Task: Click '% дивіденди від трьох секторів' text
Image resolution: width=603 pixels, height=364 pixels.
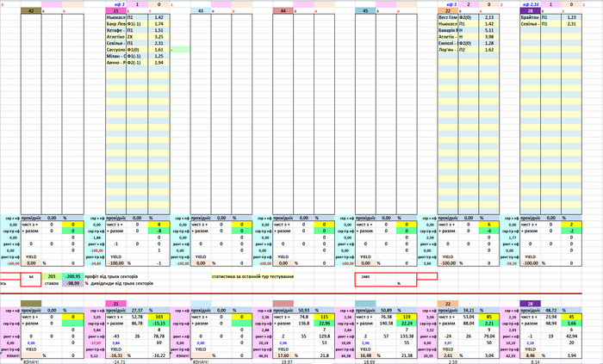Action: (119, 283)
